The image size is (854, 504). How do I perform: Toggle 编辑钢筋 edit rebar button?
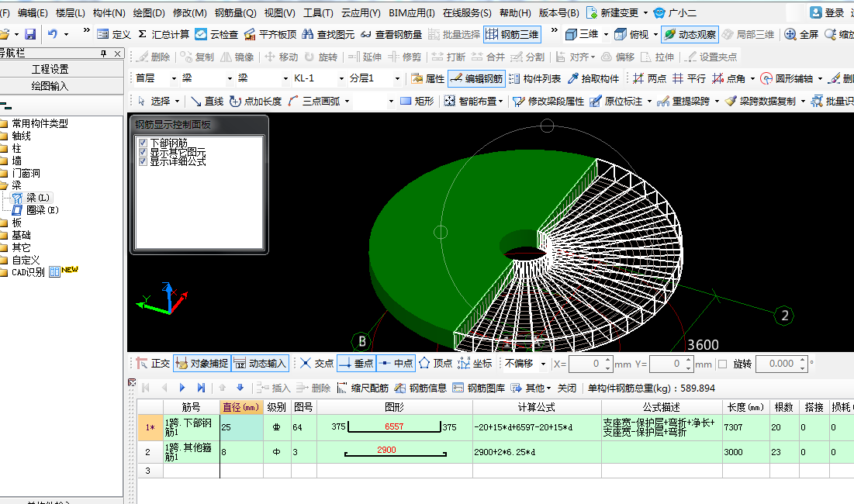click(476, 79)
